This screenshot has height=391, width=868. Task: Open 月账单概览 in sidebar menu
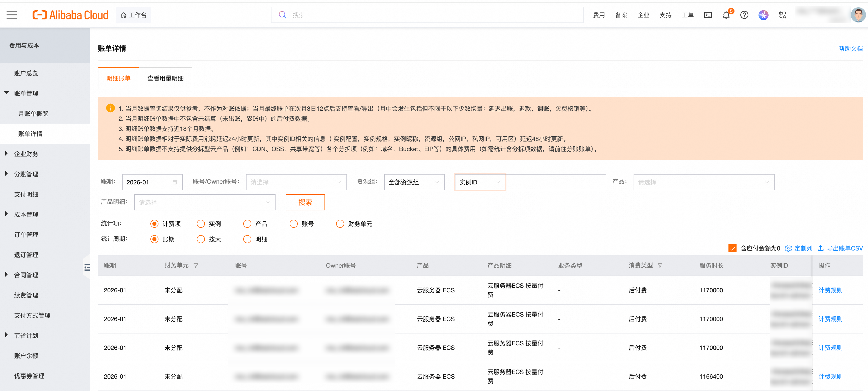click(x=33, y=114)
